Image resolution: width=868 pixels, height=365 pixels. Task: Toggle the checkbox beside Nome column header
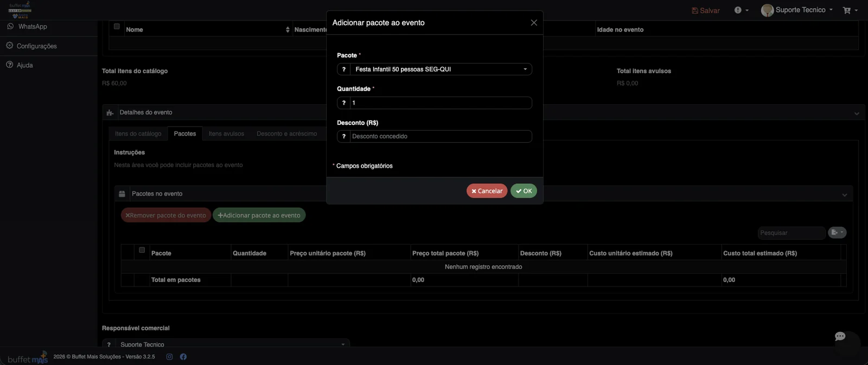[x=117, y=26]
